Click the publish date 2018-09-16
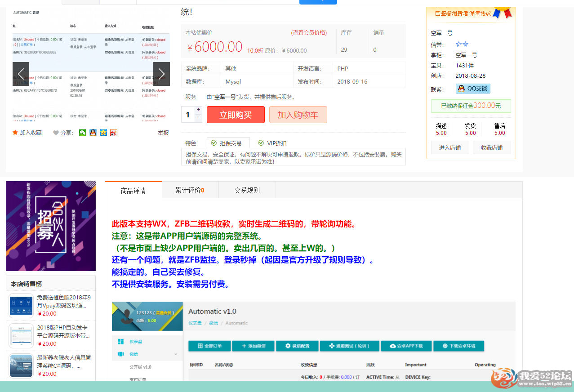 [x=352, y=81]
